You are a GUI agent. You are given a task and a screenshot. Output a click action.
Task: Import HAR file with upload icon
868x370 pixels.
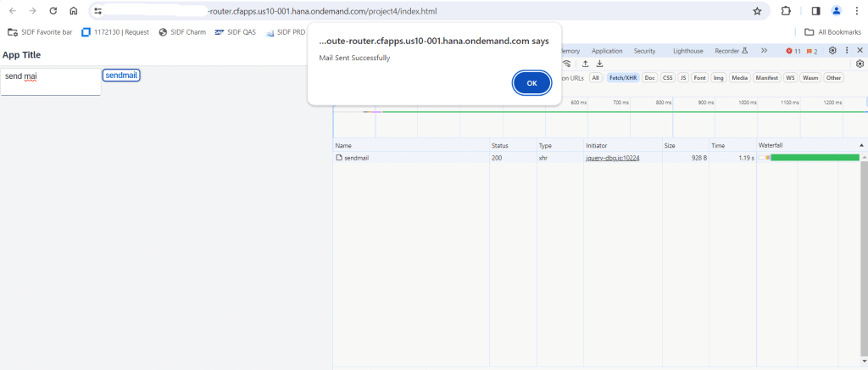pyautogui.click(x=585, y=64)
